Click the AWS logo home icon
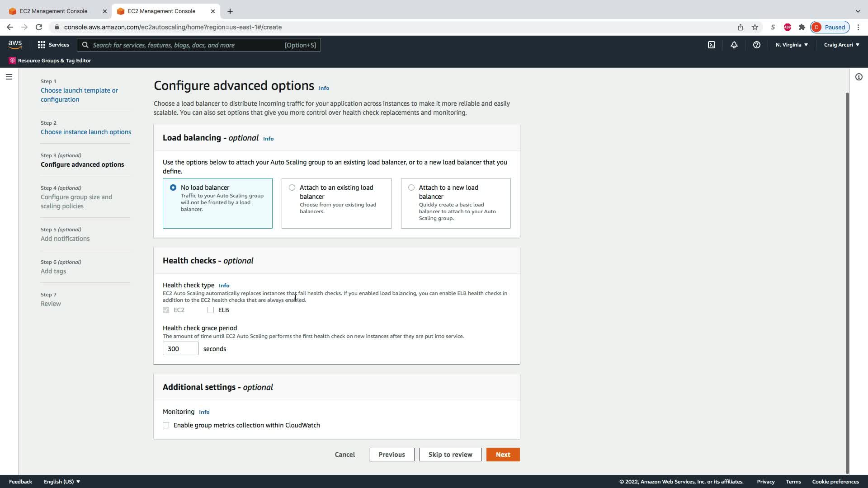The width and height of the screenshot is (868, 488). (x=15, y=44)
